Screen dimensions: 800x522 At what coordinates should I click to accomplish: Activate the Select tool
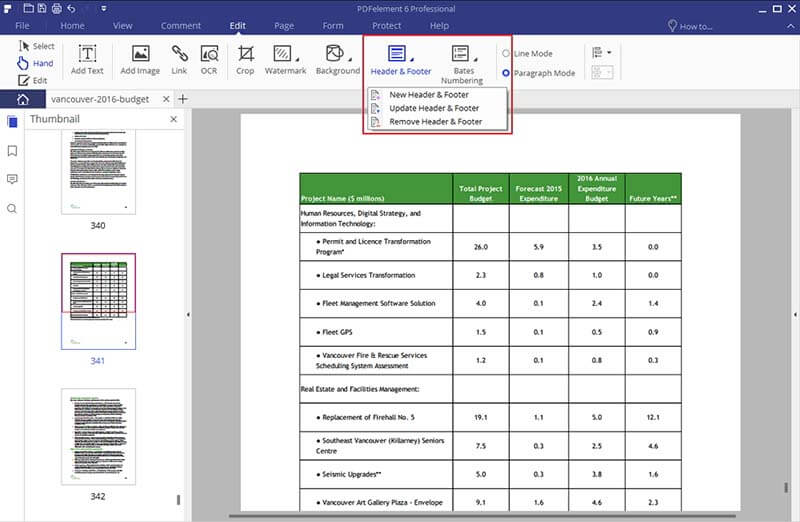click(x=36, y=46)
